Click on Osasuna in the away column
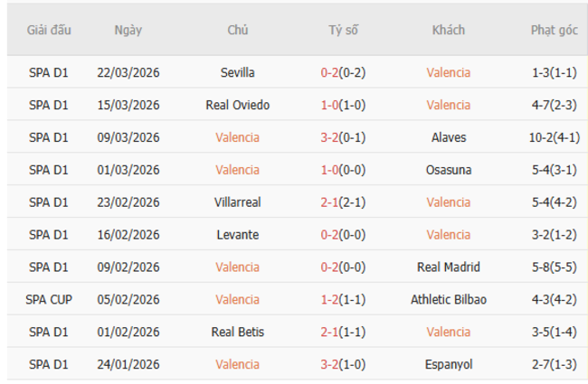The height and width of the screenshot is (384, 588). pos(449,170)
